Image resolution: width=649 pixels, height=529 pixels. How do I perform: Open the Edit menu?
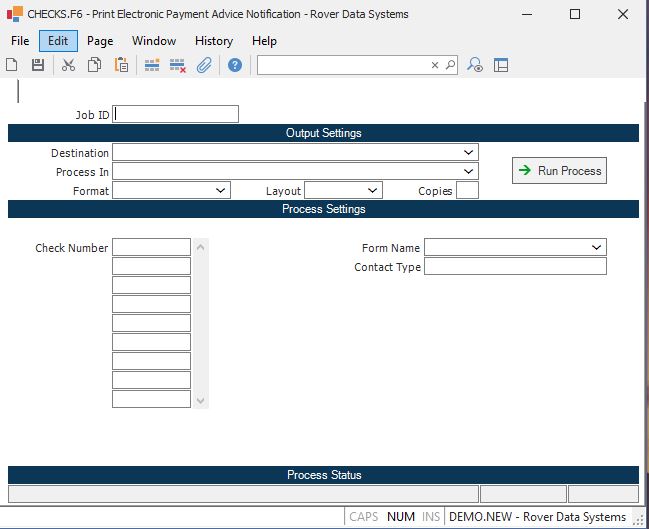tap(58, 41)
